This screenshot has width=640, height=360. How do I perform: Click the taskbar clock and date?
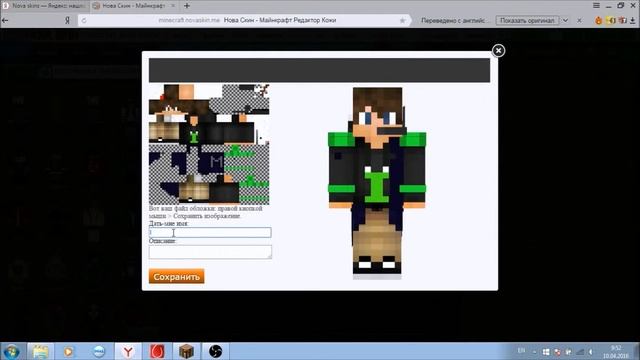point(616,352)
